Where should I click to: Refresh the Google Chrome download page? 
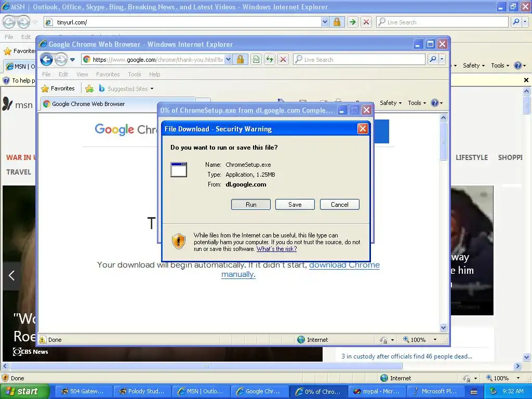pos(270,60)
